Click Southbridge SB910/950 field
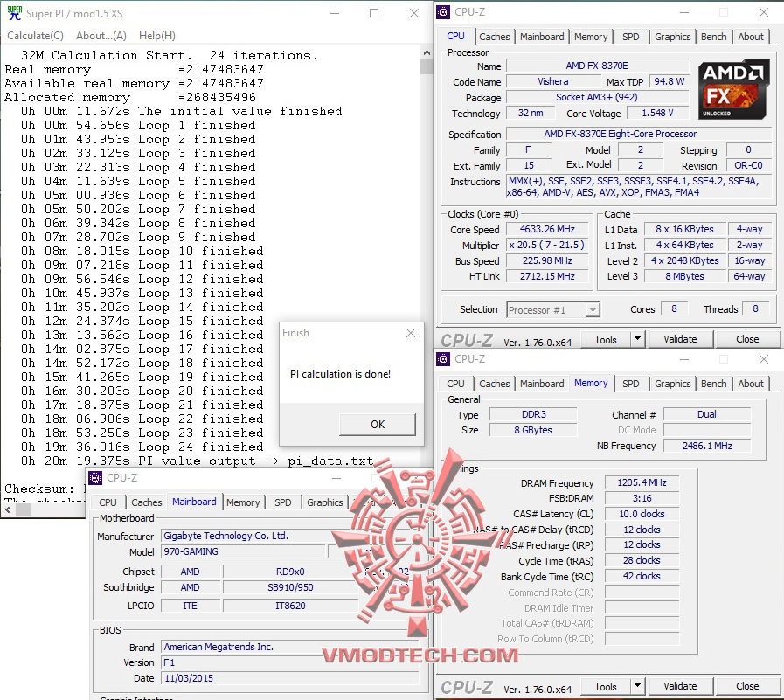 (x=290, y=587)
